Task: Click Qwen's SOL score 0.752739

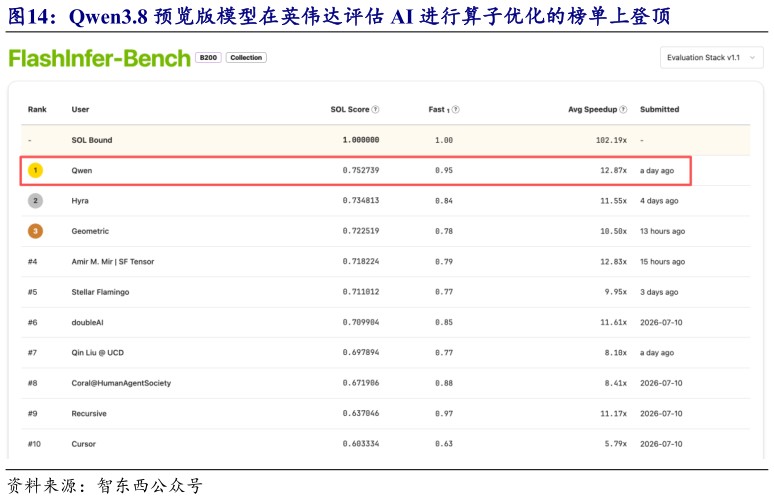Action: point(361,170)
